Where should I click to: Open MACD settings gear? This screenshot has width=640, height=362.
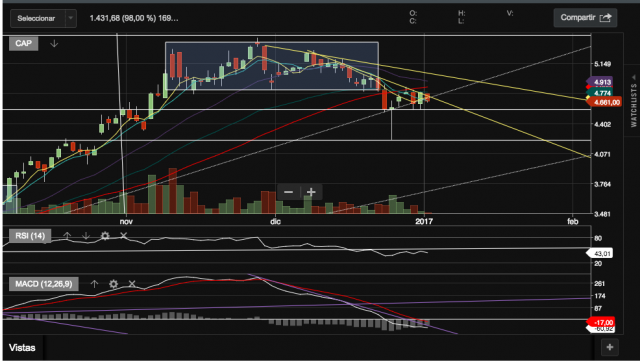click(113, 284)
